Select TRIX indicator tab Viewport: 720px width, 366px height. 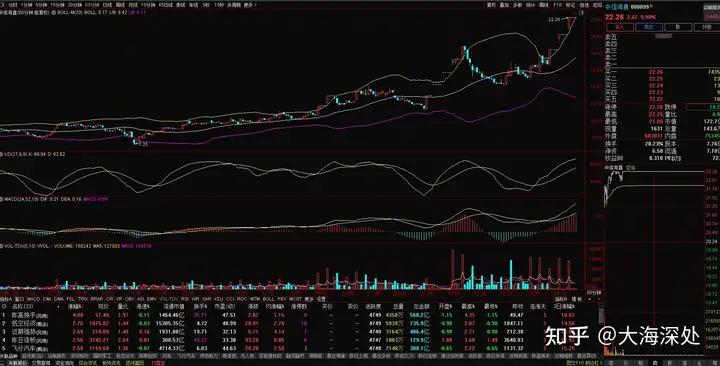click(x=83, y=298)
